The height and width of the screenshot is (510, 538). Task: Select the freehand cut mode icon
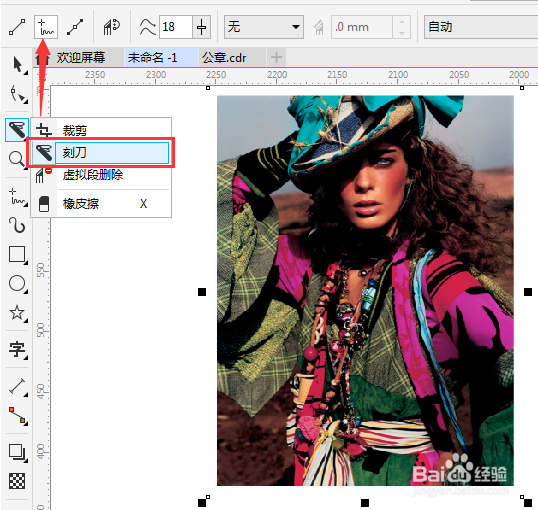coord(46,27)
